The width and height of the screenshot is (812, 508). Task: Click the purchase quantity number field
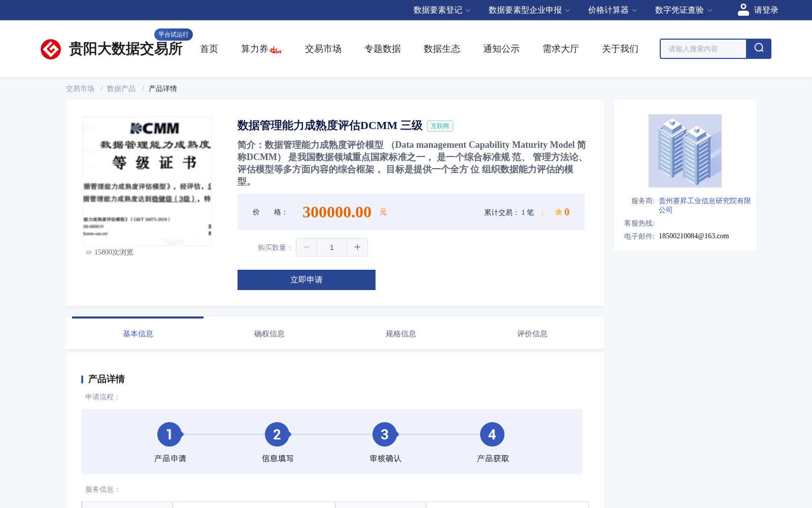coord(332,247)
